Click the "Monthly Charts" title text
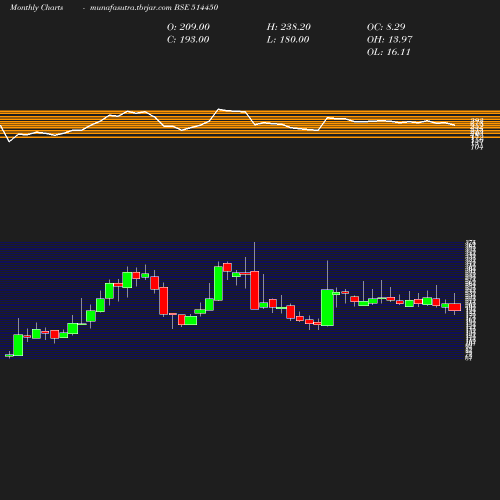This screenshot has width=500, height=500. click(x=37, y=7)
